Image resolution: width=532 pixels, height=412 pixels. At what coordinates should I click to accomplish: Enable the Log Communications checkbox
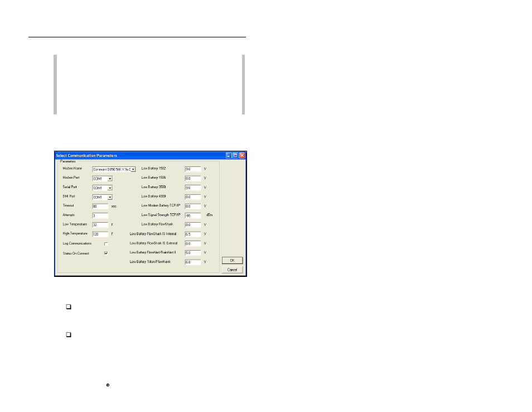106,244
